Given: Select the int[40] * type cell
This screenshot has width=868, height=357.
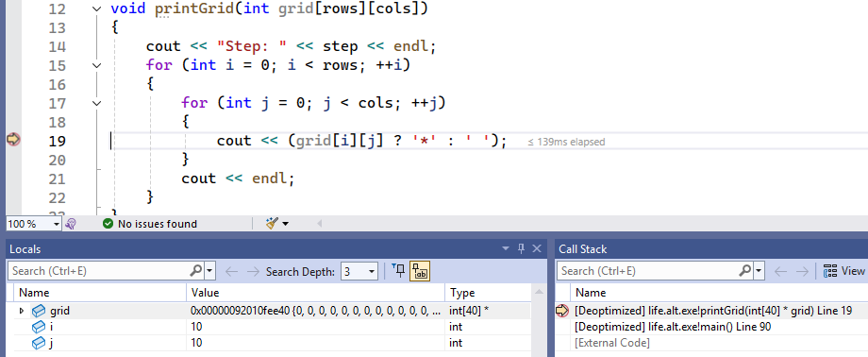Looking at the screenshot, I should (x=487, y=311).
